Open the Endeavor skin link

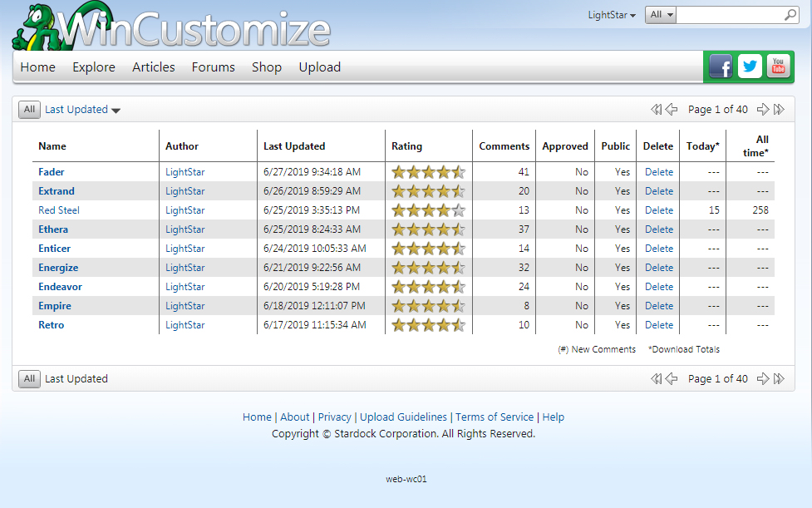pyautogui.click(x=60, y=287)
